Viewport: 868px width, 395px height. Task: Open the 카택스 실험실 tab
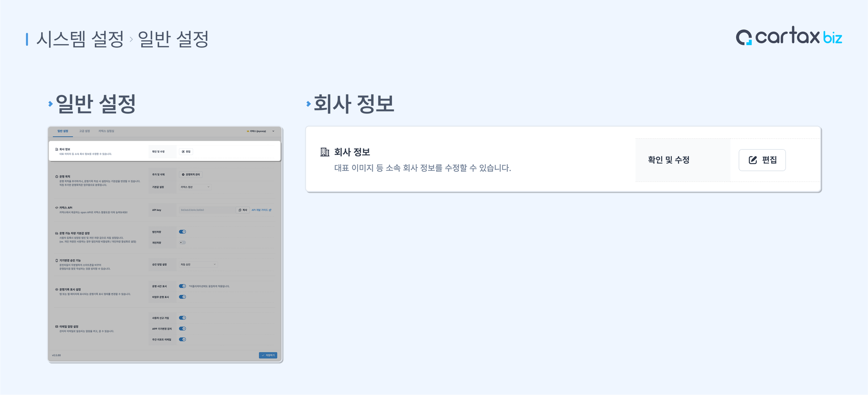click(106, 131)
